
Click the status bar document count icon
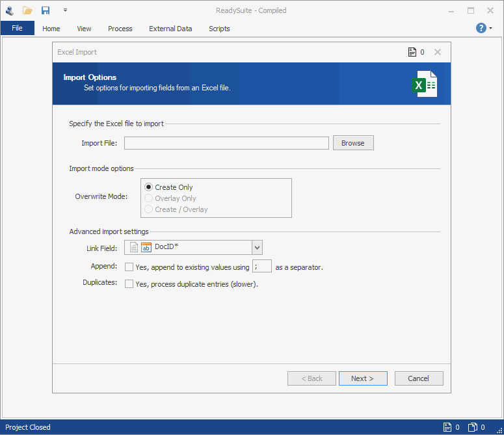[447, 427]
